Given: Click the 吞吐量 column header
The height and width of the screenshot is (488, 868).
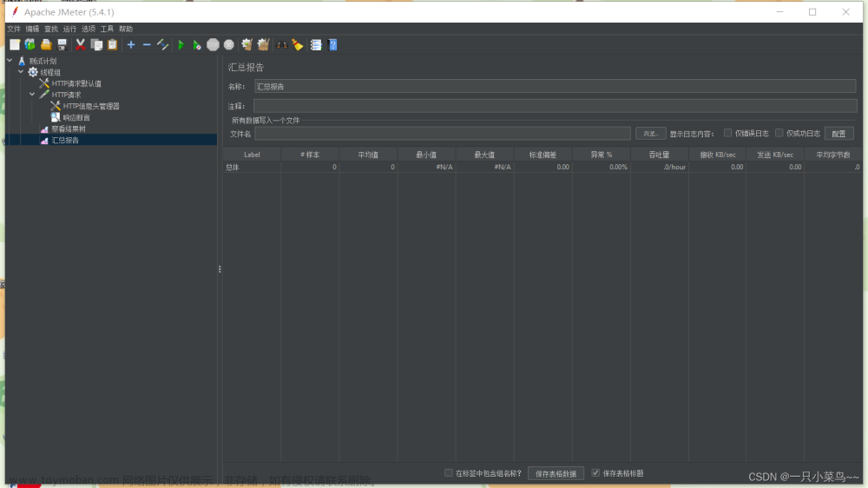Looking at the screenshot, I should 660,155.
